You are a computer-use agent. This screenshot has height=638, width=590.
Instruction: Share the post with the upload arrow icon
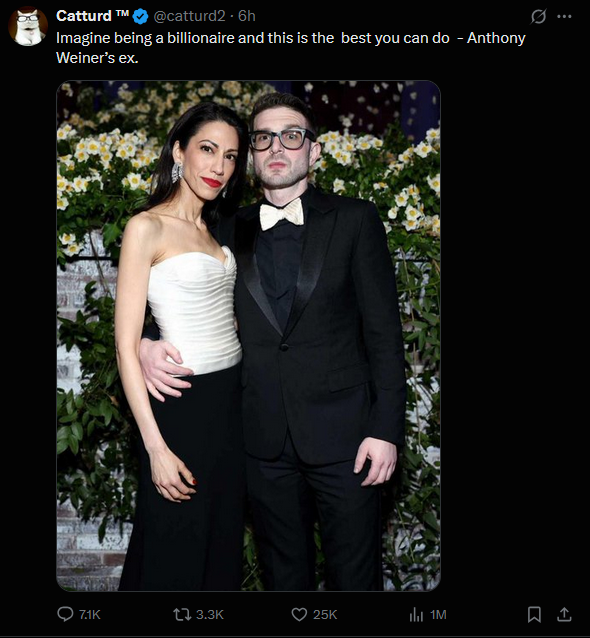tap(564, 614)
